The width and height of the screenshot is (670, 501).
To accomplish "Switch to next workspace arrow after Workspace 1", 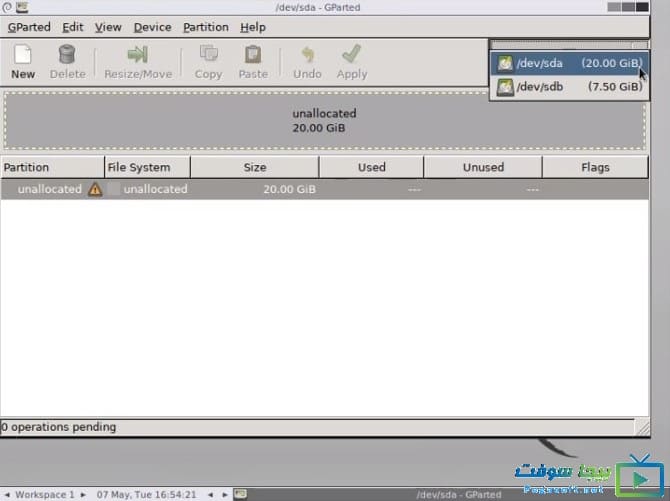I will [83, 495].
